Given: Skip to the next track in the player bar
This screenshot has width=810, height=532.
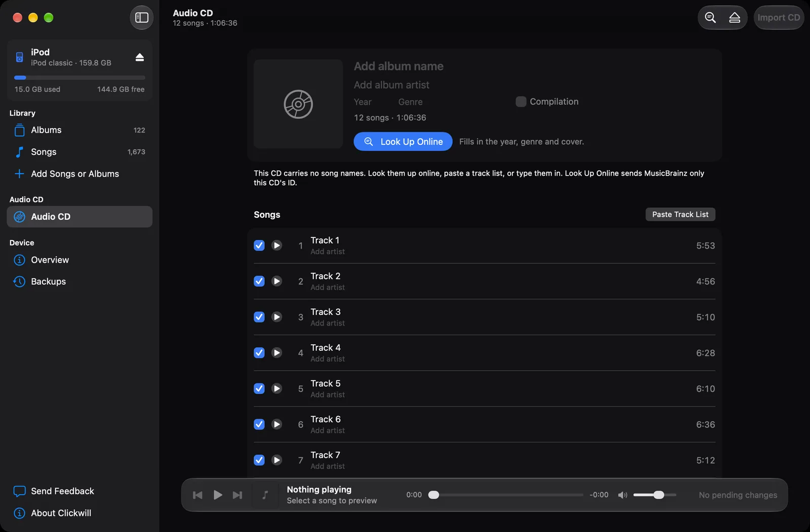Looking at the screenshot, I should tap(237, 495).
